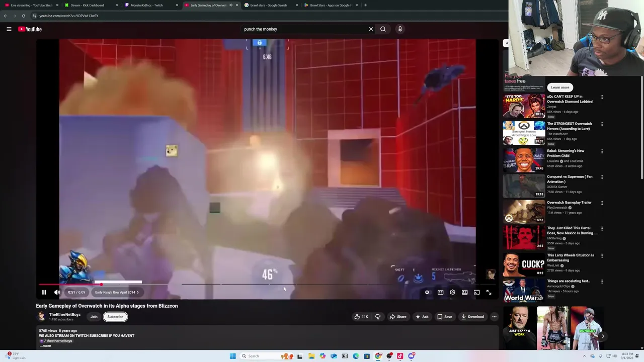Go back in browser
The width and height of the screenshot is (644, 362).
[6, 16]
